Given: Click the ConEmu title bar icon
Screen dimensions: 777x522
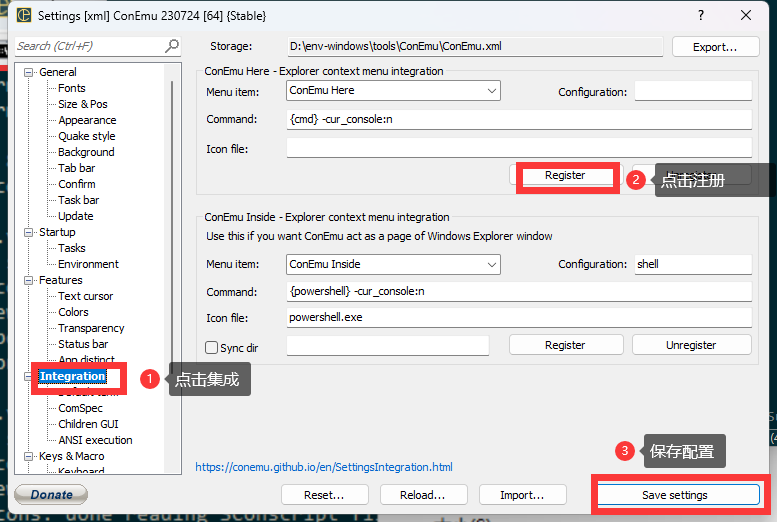Looking at the screenshot, I should pyautogui.click(x=24, y=15).
